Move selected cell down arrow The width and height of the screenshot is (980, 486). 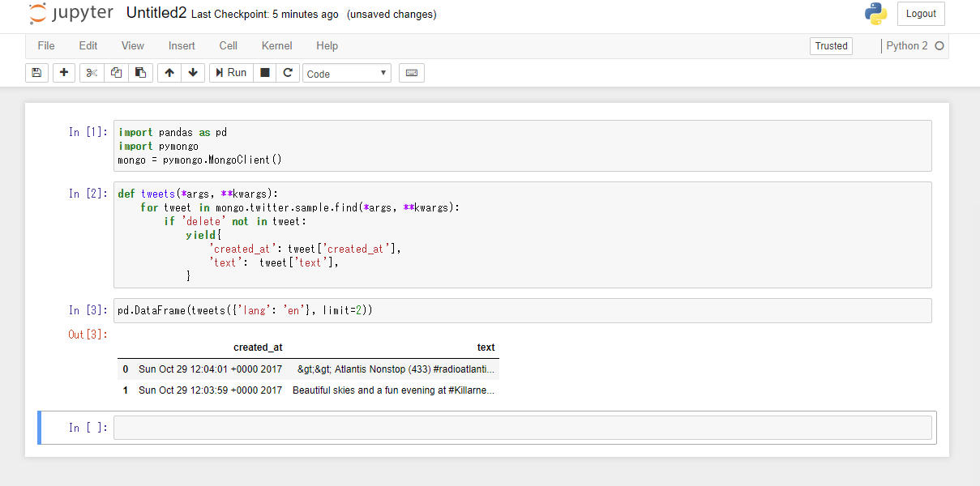192,73
